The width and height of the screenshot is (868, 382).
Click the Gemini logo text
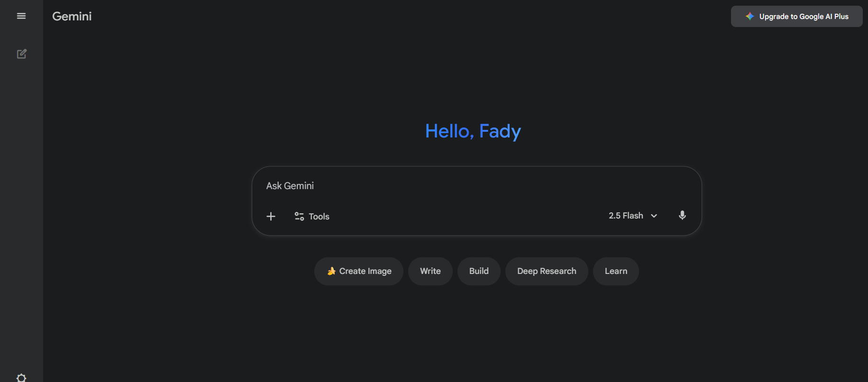pos(72,17)
